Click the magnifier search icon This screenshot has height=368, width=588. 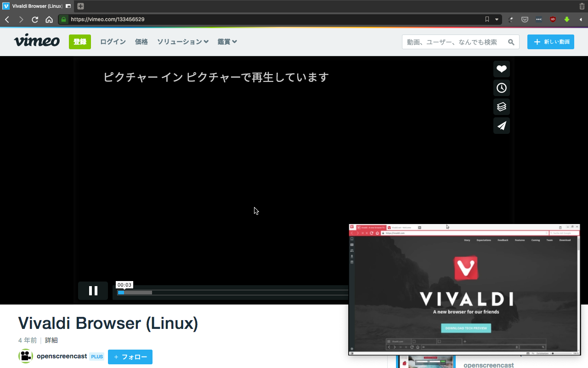511,42
